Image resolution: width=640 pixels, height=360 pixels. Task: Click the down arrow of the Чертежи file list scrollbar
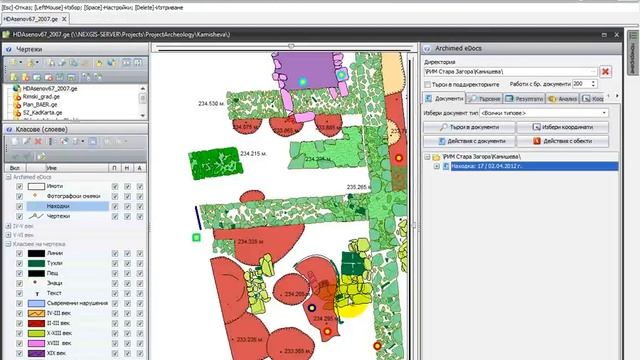[x=142, y=116]
